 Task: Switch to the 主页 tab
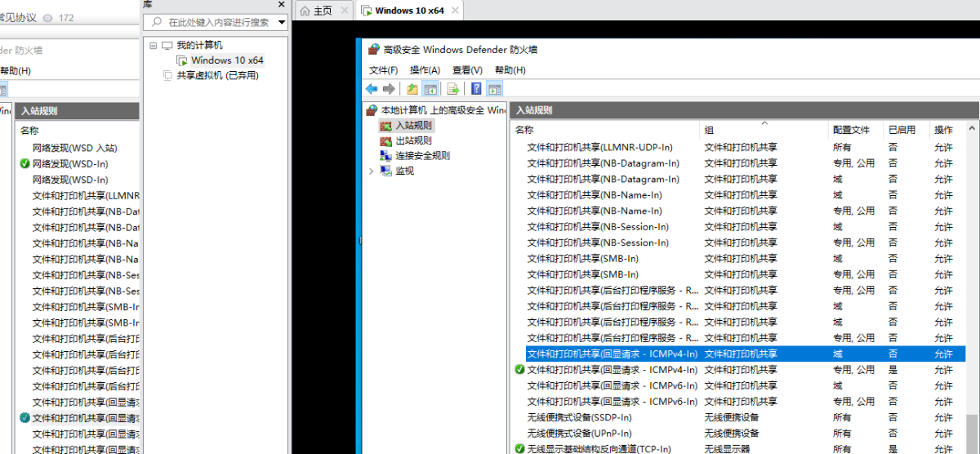(324, 11)
